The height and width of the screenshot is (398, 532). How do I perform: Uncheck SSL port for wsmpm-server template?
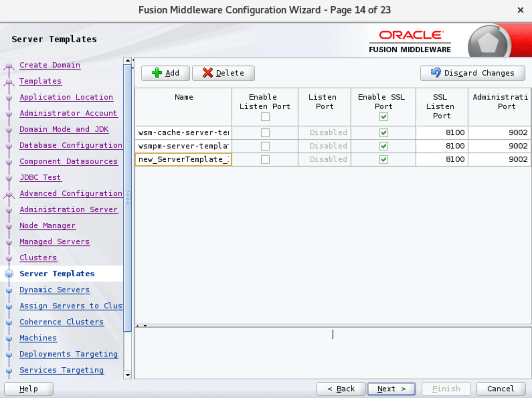(384, 146)
